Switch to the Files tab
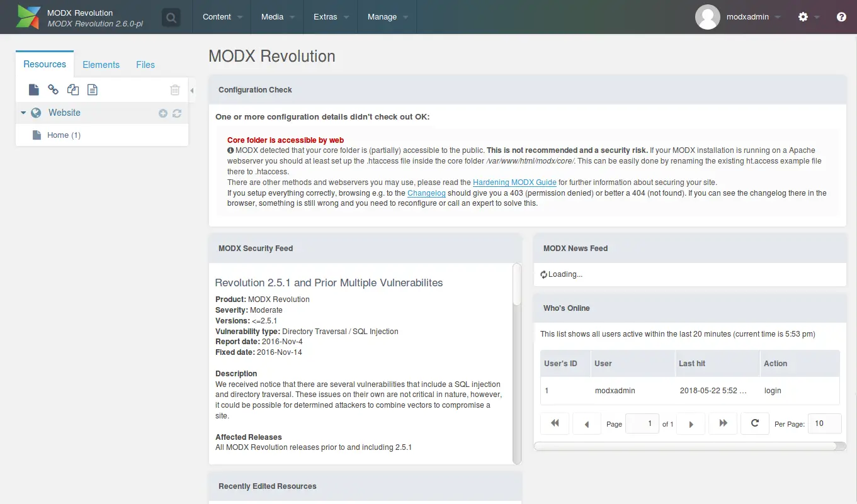Viewport: 857px width, 504px height. (x=145, y=65)
